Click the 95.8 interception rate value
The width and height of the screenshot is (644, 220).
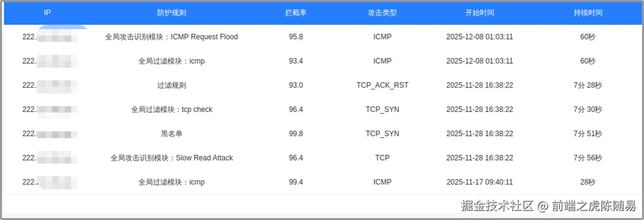pyautogui.click(x=296, y=37)
